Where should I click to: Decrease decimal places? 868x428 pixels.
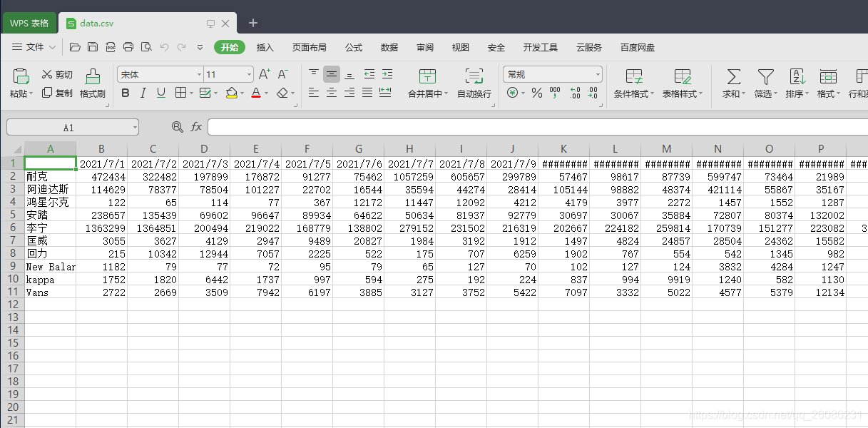pos(593,93)
